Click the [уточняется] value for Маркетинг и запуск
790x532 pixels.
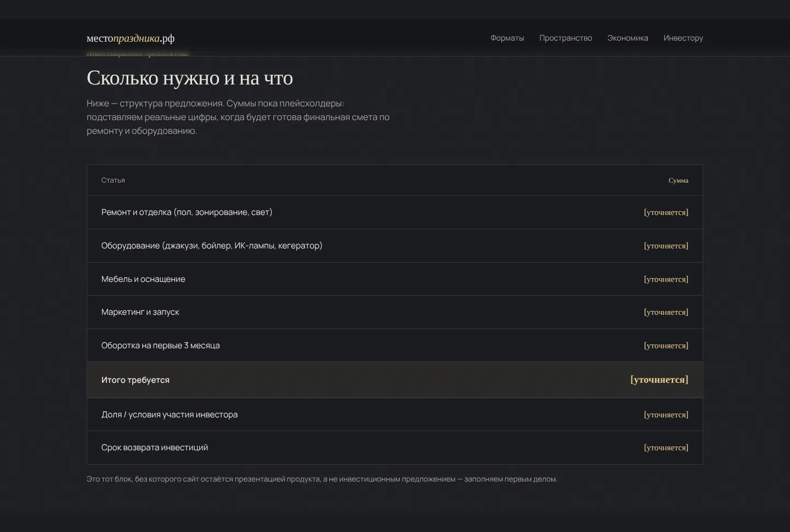pyautogui.click(x=666, y=312)
